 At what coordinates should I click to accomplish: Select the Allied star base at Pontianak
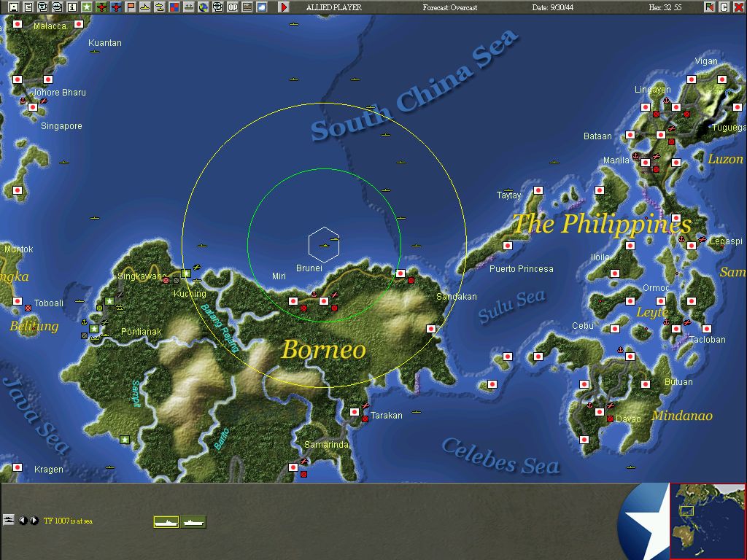pos(94,329)
